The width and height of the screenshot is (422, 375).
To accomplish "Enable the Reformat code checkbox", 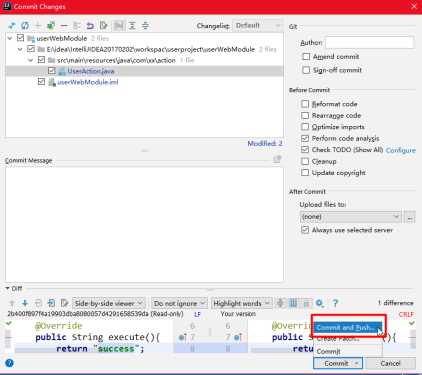I will coord(305,104).
